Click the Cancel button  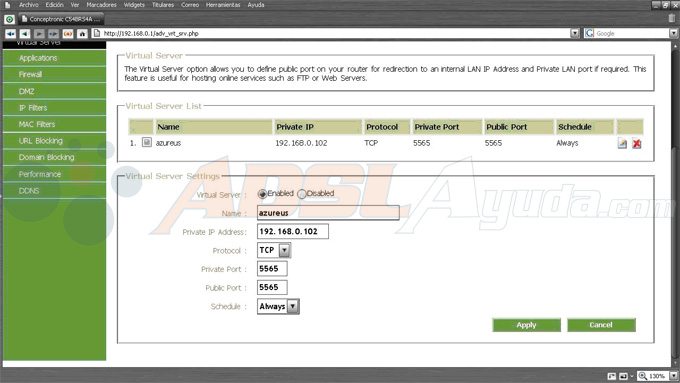tap(601, 325)
